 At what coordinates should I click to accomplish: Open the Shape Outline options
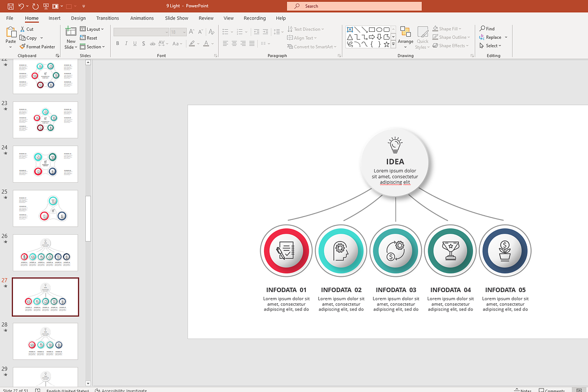[451, 37]
